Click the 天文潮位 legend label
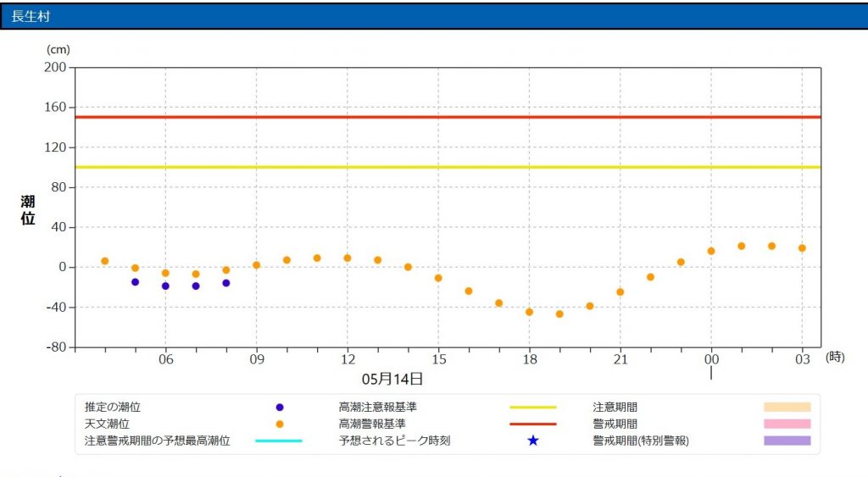 107,424
